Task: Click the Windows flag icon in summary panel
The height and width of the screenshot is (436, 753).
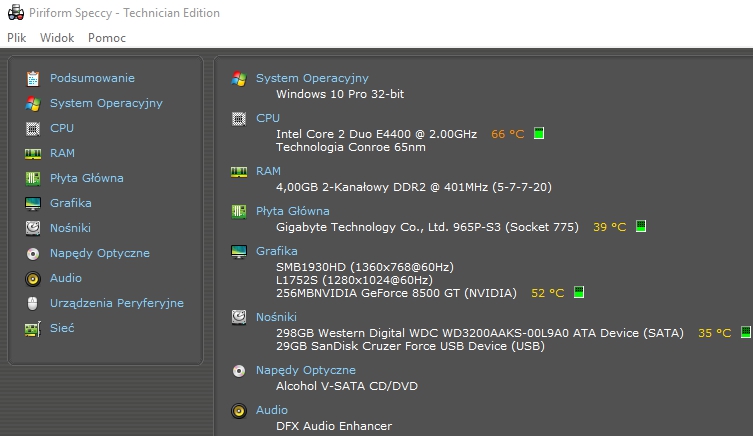Action: coord(239,78)
